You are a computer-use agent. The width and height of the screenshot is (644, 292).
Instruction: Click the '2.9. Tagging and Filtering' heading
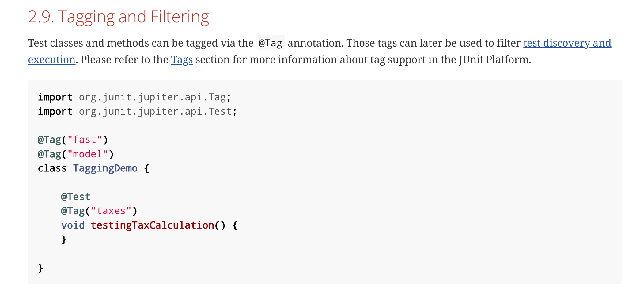tap(119, 17)
